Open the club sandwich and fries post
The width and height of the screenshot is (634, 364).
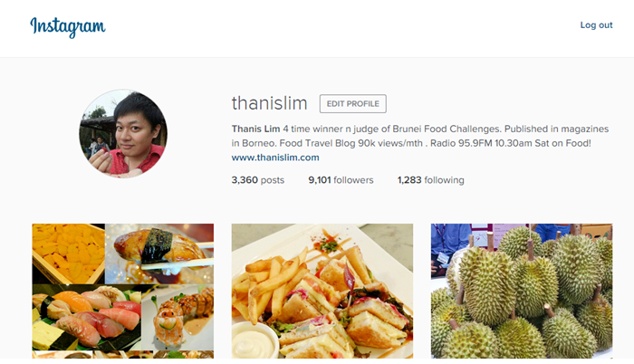click(x=322, y=291)
